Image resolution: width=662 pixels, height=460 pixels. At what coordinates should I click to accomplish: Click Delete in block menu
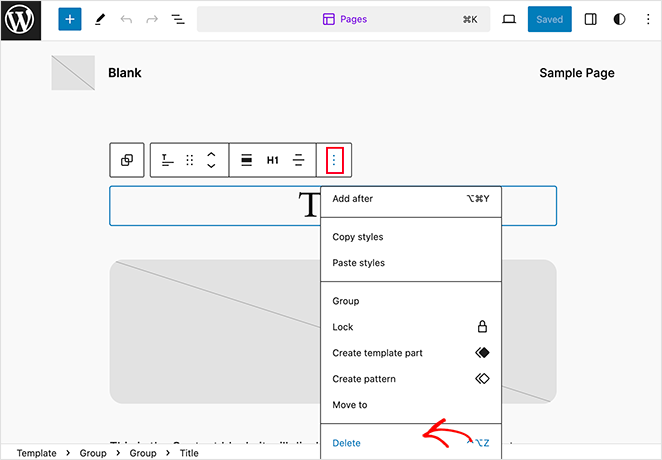pyautogui.click(x=346, y=443)
